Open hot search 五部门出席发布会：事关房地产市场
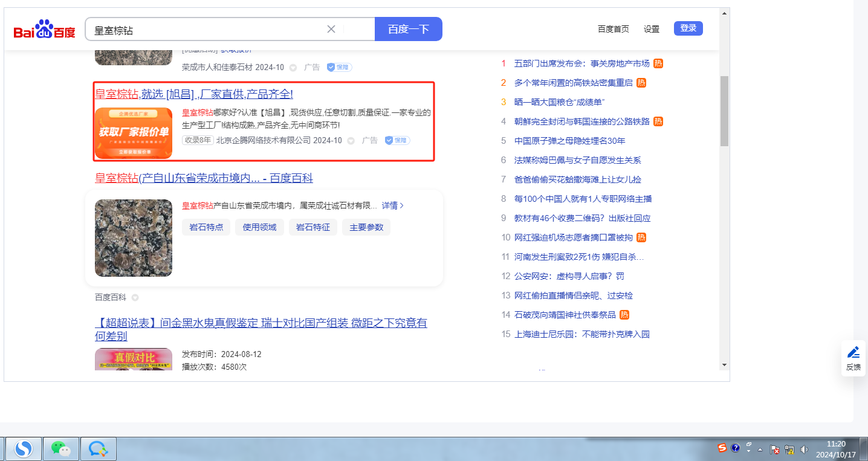Viewport: 868px width, 461px height. coord(581,63)
